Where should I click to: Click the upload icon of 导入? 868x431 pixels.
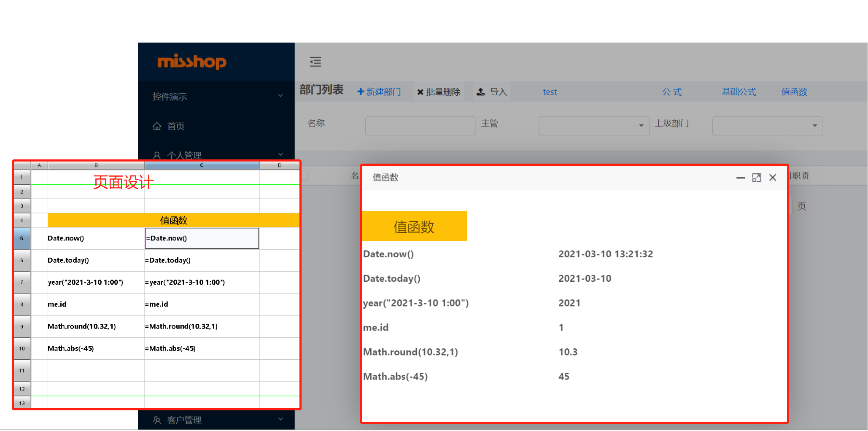pos(480,92)
